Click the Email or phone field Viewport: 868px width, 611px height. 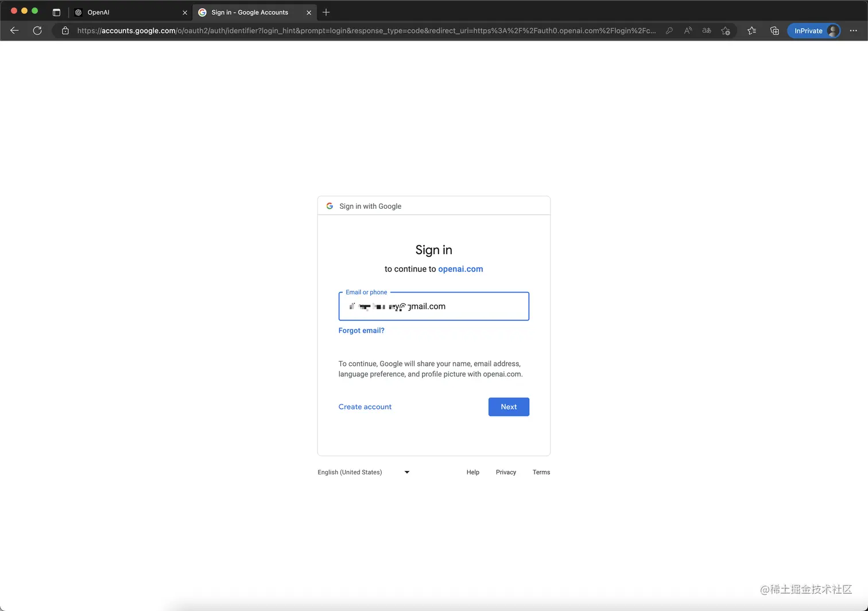pos(434,306)
